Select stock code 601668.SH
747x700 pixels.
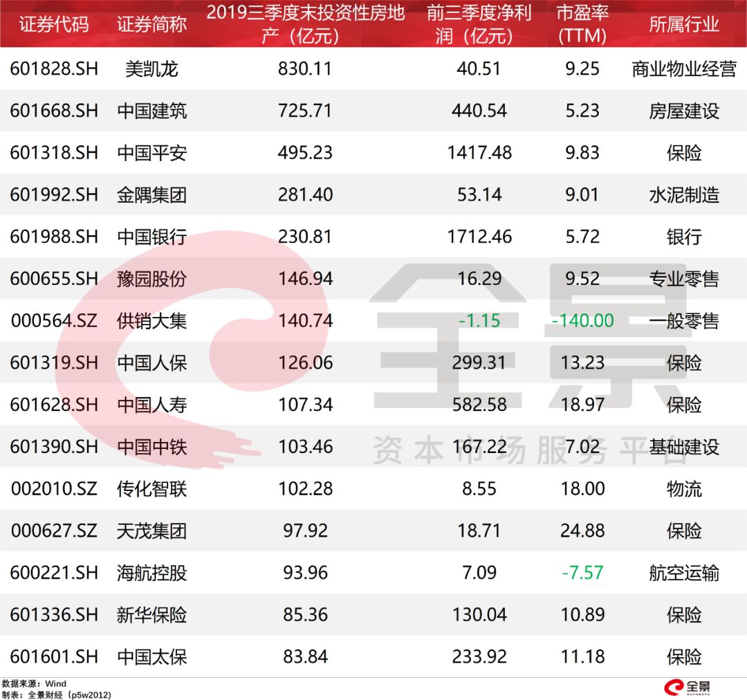[54, 111]
